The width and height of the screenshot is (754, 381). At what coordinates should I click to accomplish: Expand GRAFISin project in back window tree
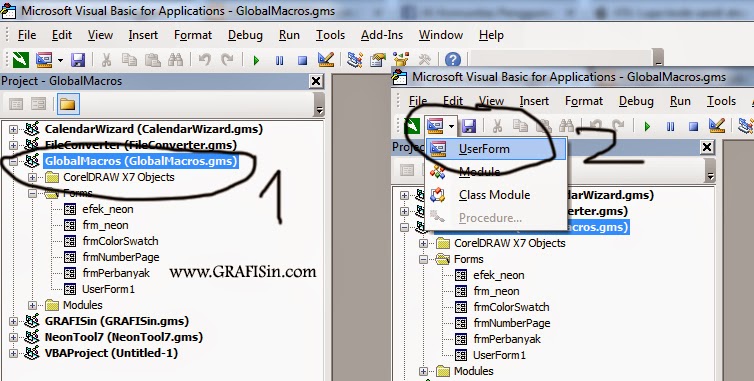tap(13, 321)
